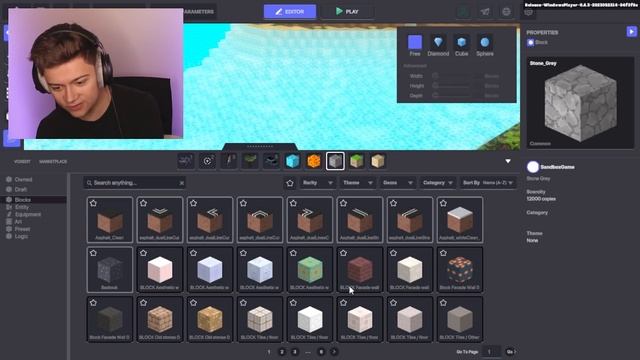
Task: Choose the Free brush shape
Action: tap(415, 45)
